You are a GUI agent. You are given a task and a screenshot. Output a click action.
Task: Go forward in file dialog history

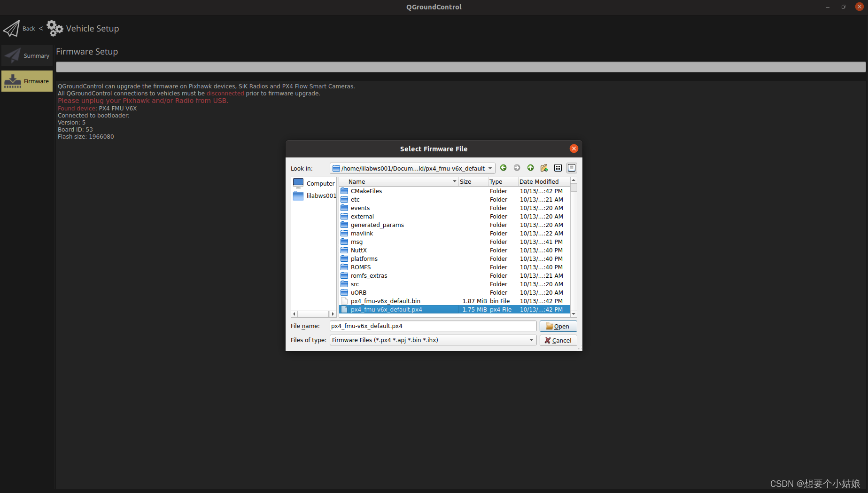pos(517,168)
